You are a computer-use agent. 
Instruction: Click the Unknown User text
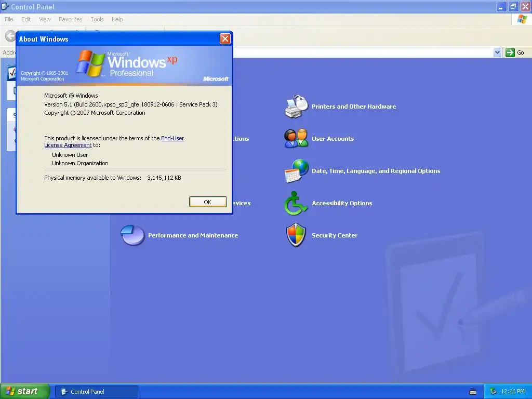70,155
